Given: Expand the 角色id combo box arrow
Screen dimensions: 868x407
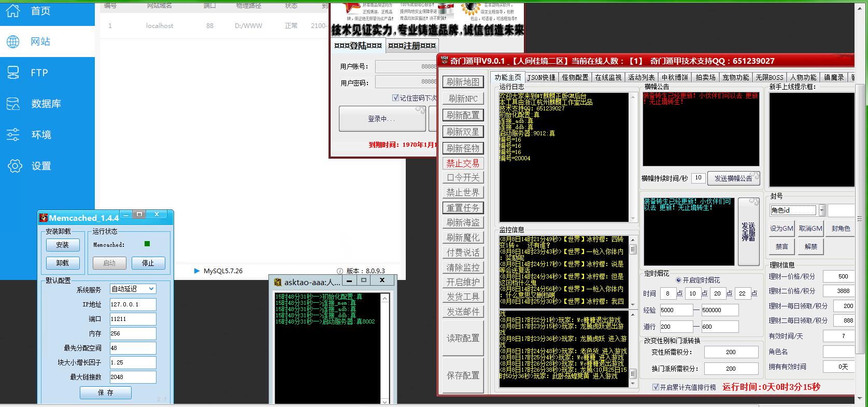Looking at the screenshot, I should click(x=821, y=210).
